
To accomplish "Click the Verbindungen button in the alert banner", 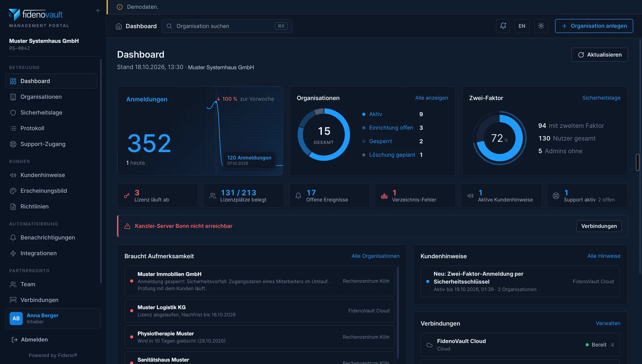I will pos(599,226).
